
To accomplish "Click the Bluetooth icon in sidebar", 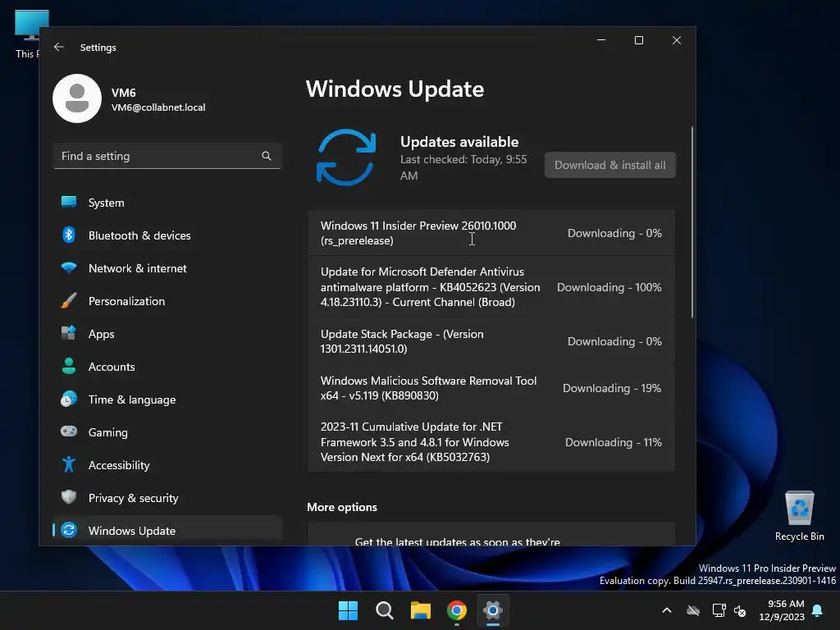I will coord(69,235).
